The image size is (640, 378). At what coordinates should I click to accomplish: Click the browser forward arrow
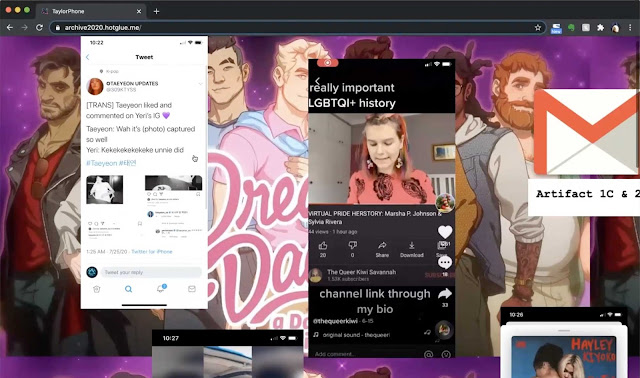point(24,27)
